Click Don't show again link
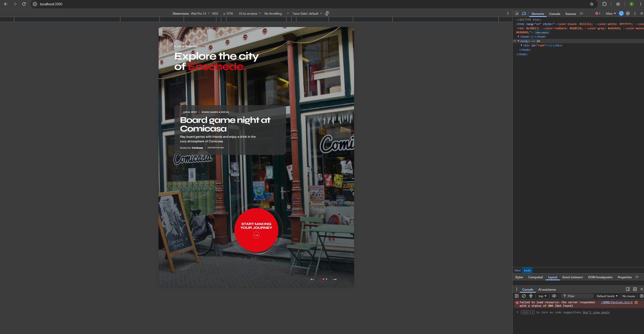644x334 pixels. tap(596, 312)
